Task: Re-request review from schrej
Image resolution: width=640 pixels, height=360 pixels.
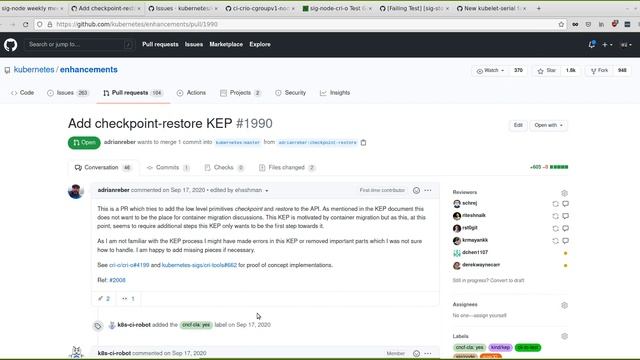Action: coord(555,204)
